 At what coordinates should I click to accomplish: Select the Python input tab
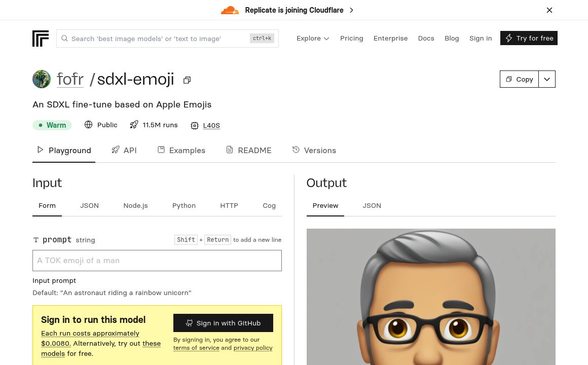[x=183, y=205]
